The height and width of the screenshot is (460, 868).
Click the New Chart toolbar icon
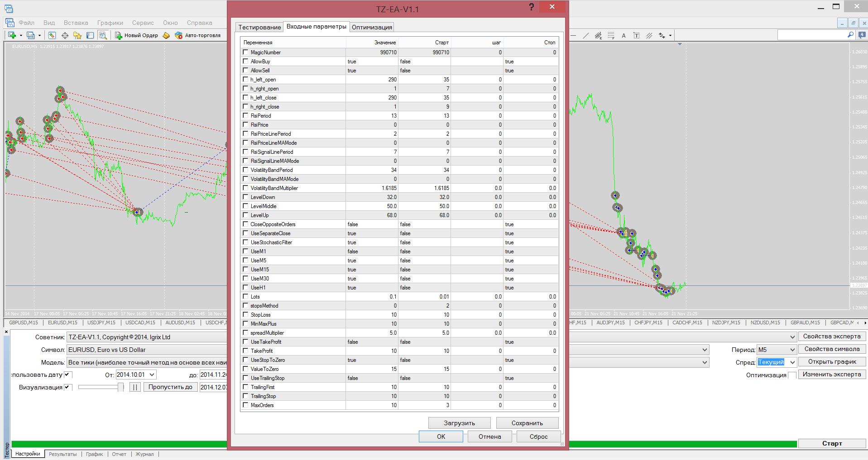coord(12,35)
